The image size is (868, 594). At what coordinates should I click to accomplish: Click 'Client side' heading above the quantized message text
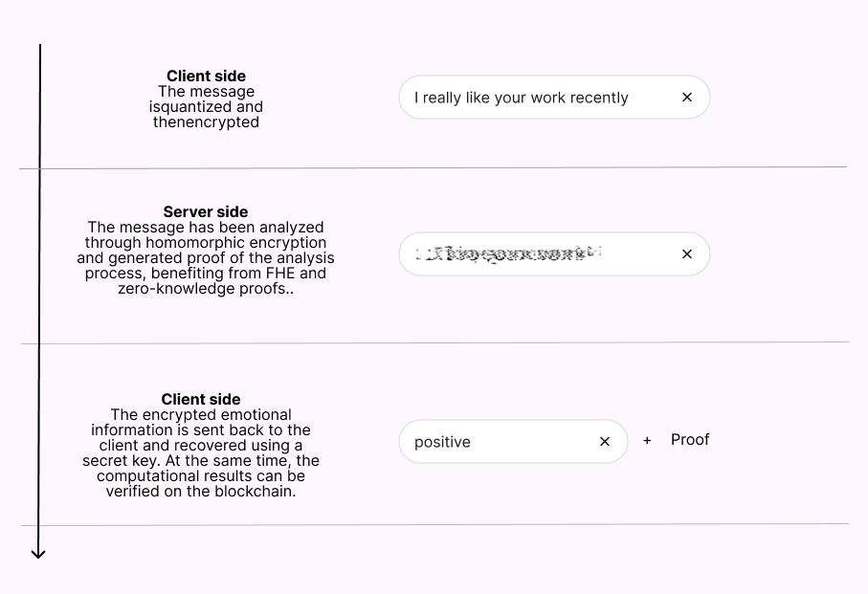click(x=206, y=77)
